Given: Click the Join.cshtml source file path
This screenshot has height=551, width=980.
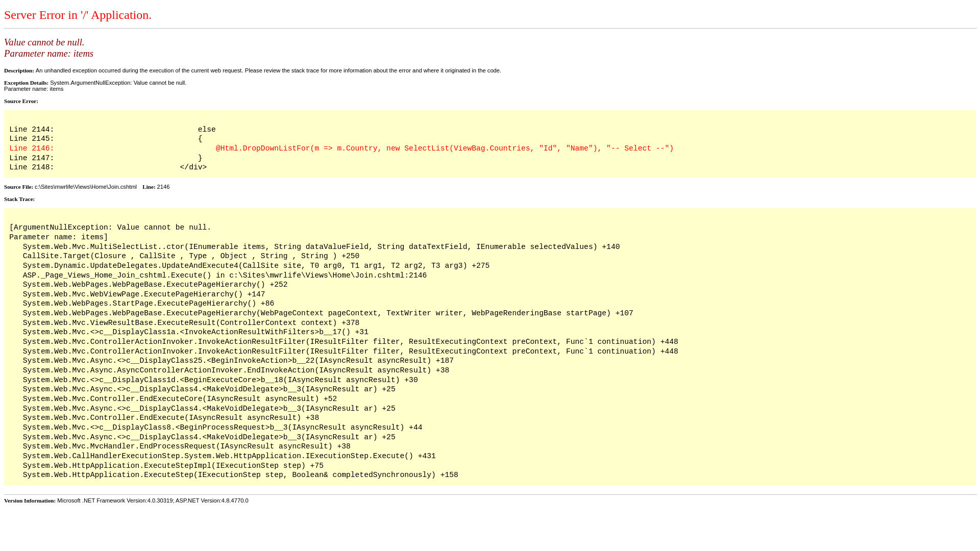Looking at the screenshot, I should [86, 187].
